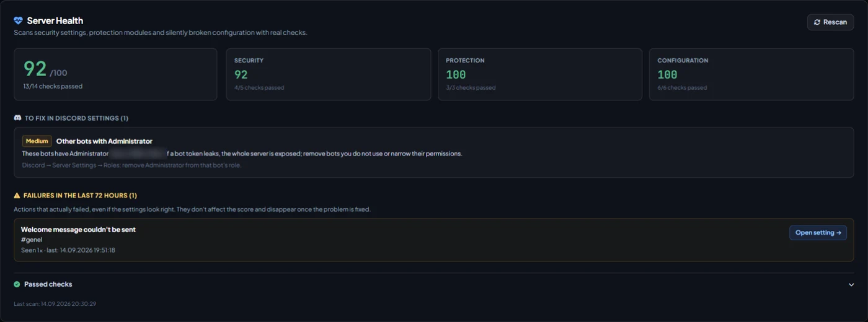
Task: Click the Rescan button
Action: (x=830, y=22)
